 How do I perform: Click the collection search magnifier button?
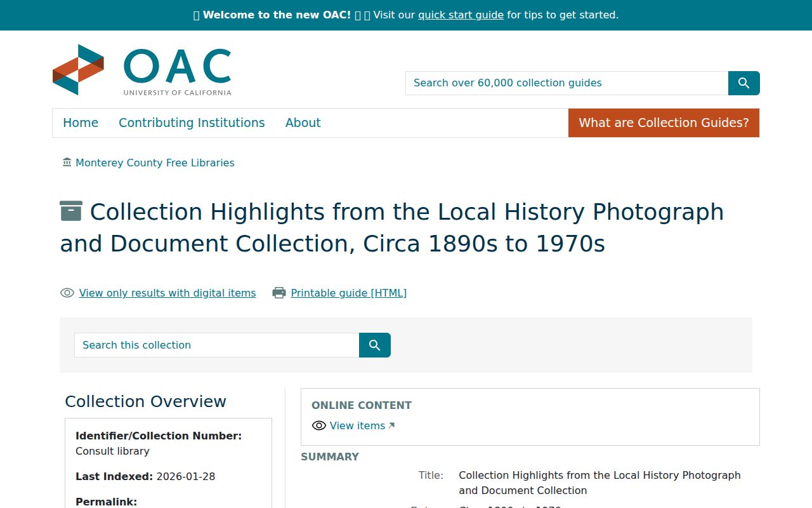point(375,345)
